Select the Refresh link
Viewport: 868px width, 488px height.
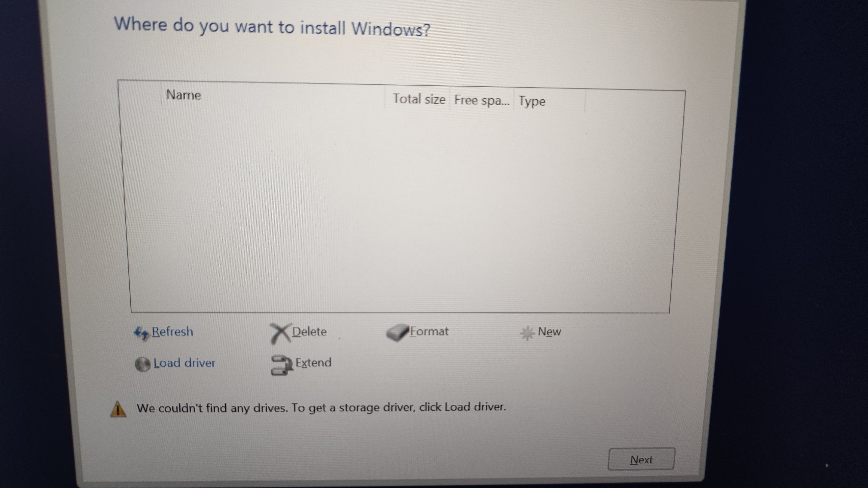[173, 331]
